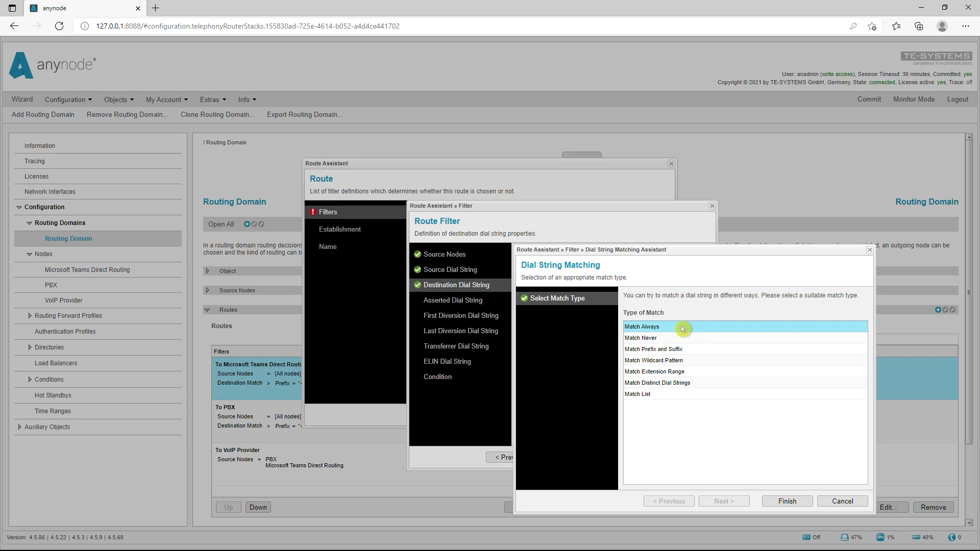Click the anynode logo
This screenshot has height=551, width=980.
tap(52, 65)
